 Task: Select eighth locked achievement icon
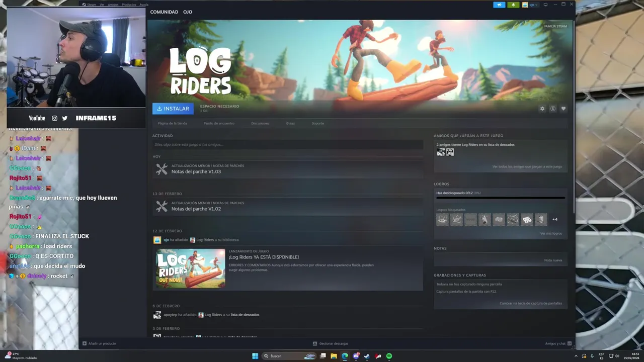(541, 219)
